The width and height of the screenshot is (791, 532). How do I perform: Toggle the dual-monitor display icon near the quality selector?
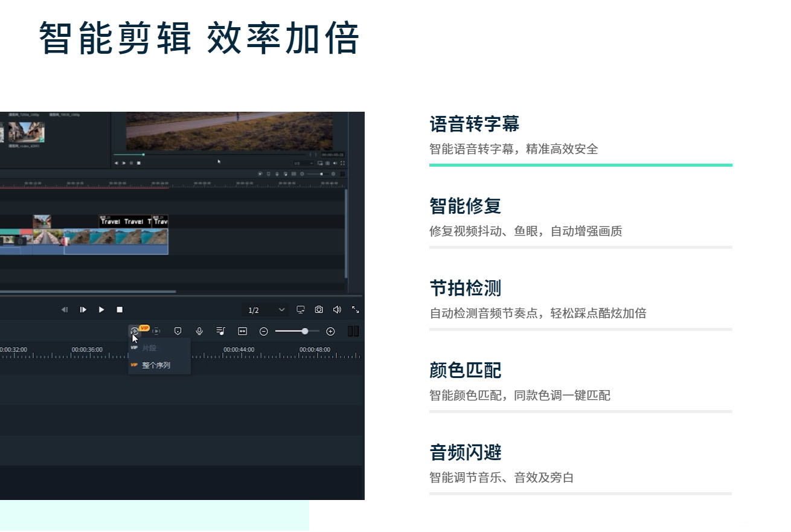[300, 309]
